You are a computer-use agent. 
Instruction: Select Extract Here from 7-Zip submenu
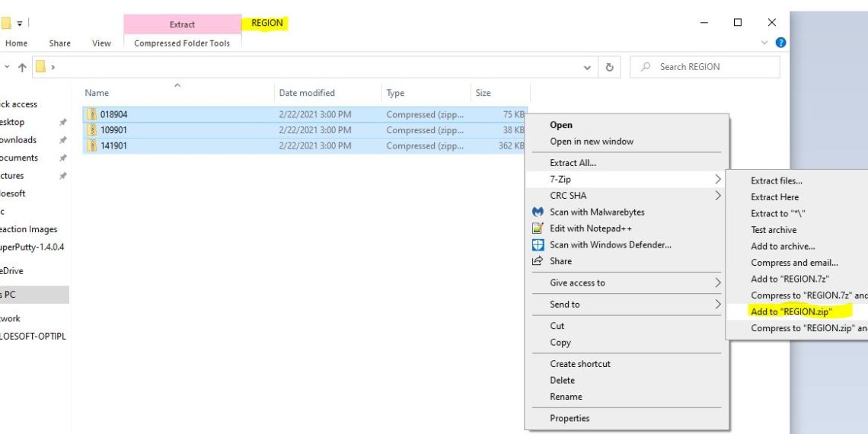[x=774, y=197]
